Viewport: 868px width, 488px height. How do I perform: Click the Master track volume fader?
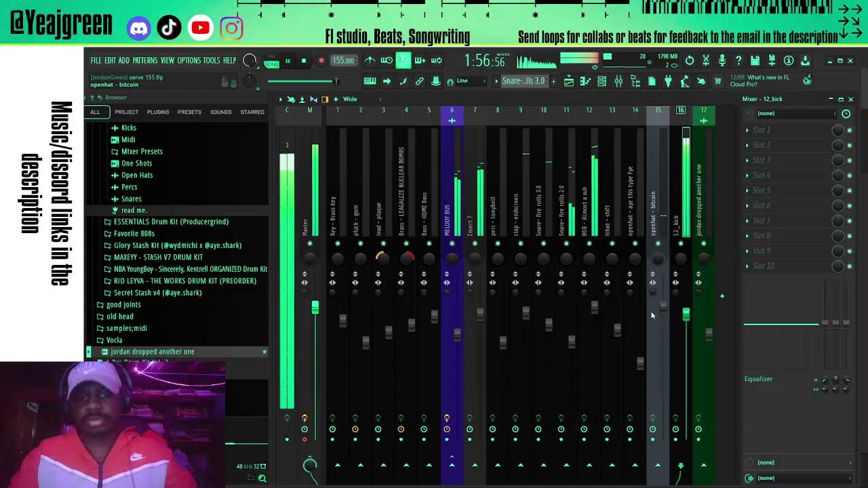[x=315, y=307]
